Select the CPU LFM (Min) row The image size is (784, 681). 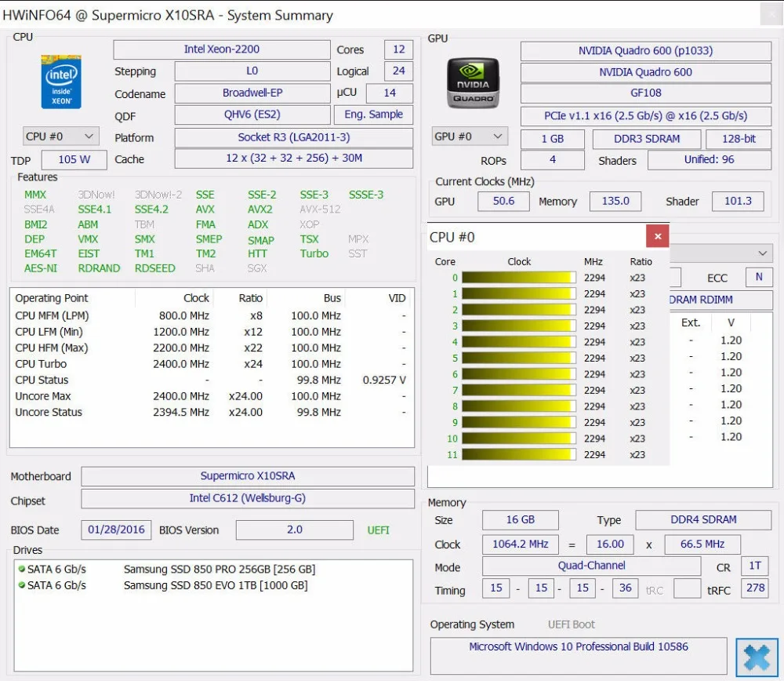(x=212, y=332)
